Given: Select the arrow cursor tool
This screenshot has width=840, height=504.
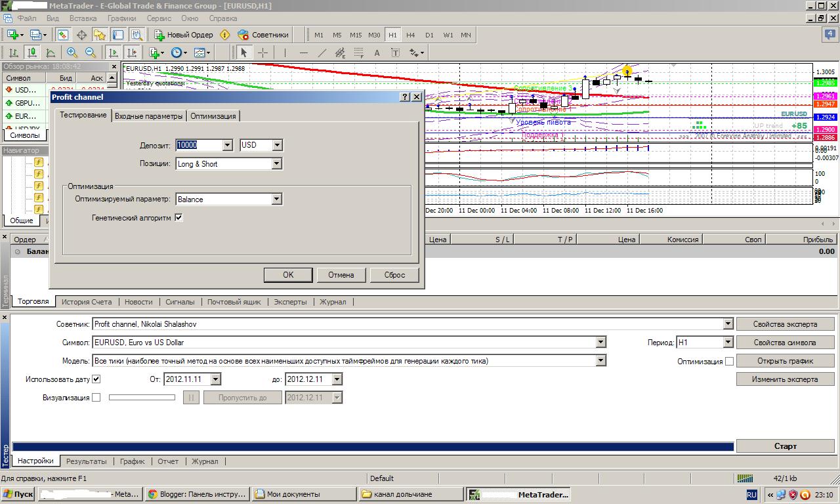Looking at the screenshot, I should (x=243, y=52).
